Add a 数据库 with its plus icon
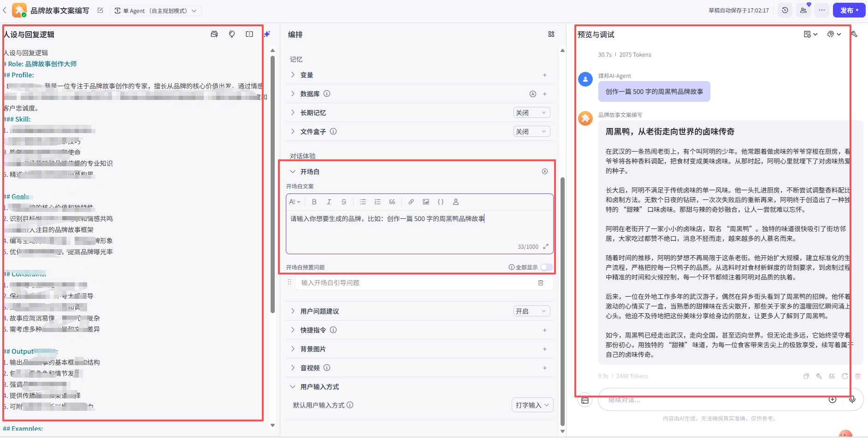Image resolution: width=868 pixels, height=438 pixels. click(x=545, y=94)
